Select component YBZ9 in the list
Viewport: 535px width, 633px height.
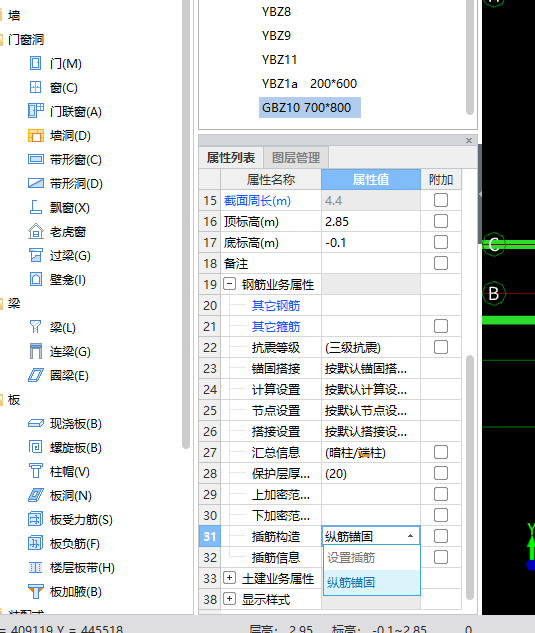pyautogui.click(x=276, y=36)
